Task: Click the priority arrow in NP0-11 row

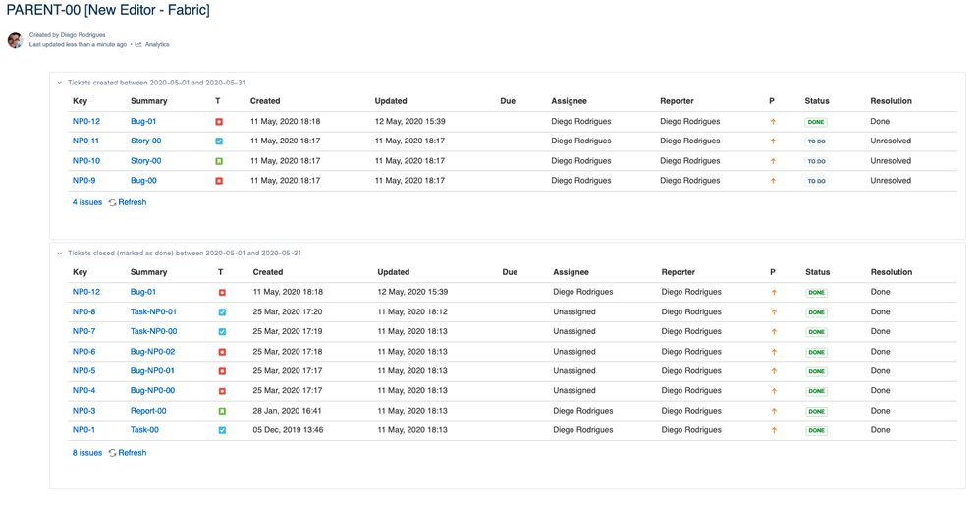Action: click(x=773, y=141)
